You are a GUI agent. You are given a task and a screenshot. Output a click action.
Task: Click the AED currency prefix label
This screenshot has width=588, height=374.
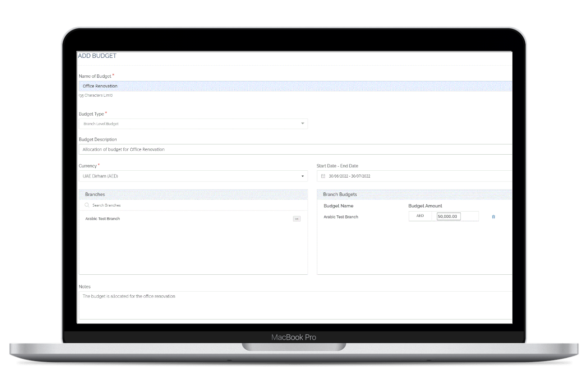[420, 216]
